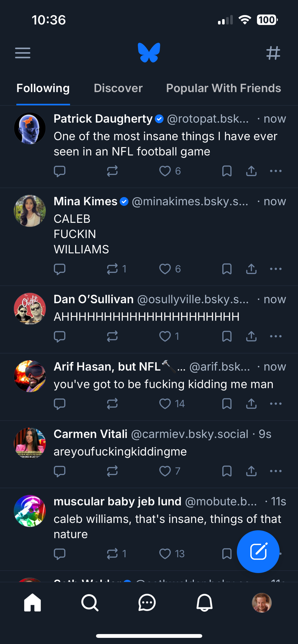Open the chat messages icon
This screenshot has width=298, height=644.
tap(147, 602)
